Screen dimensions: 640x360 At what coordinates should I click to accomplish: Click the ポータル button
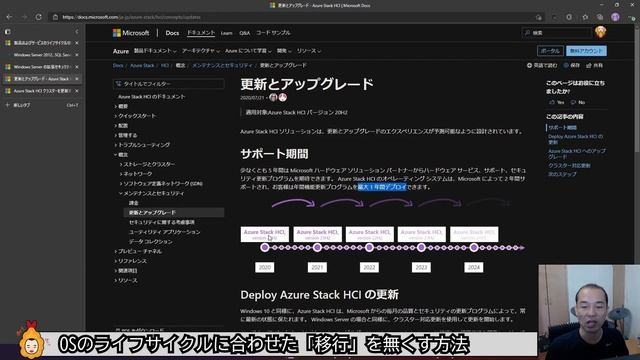pos(550,51)
